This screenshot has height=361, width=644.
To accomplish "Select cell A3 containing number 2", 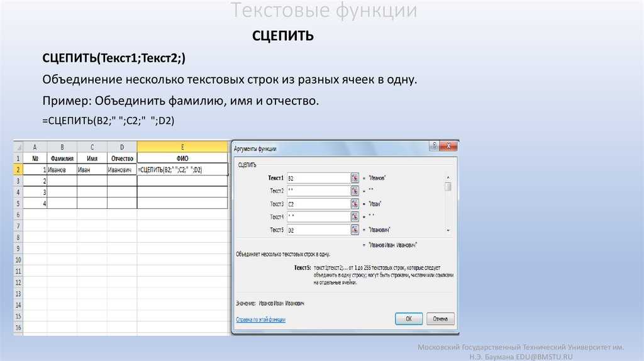I will click(35, 181).
